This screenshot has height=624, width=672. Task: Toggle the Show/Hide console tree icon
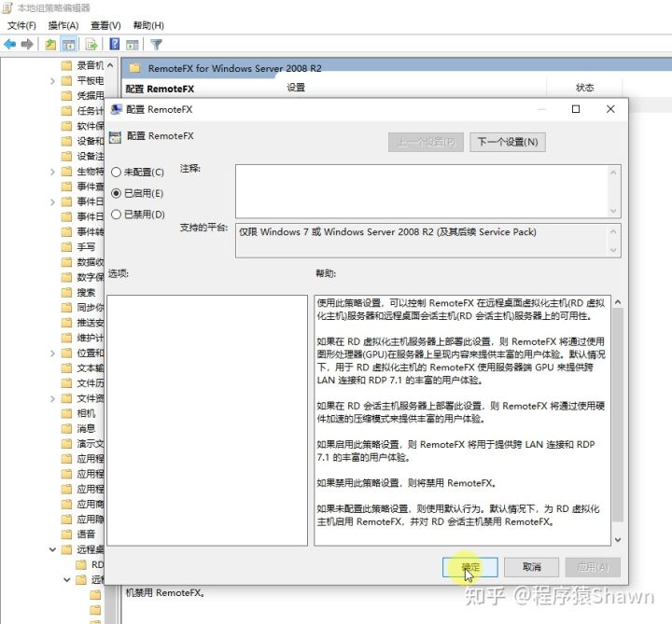pyautogui.click(x=68, y=44)
